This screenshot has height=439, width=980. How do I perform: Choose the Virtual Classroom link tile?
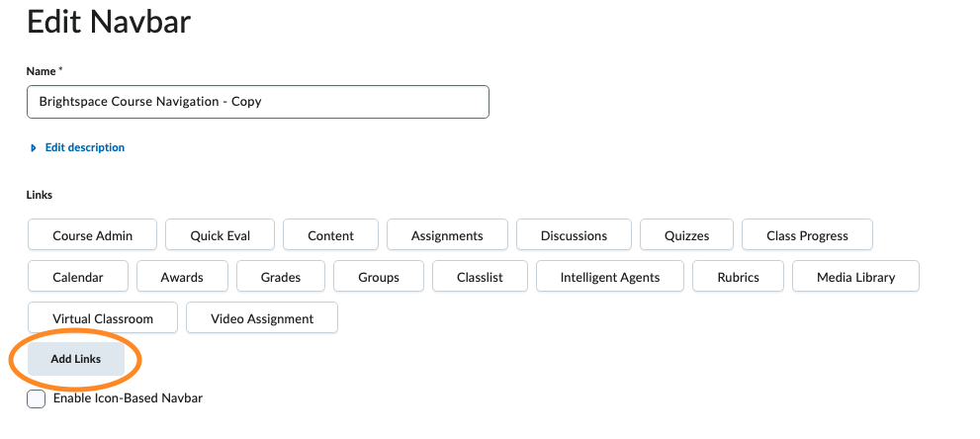[x=103, y=317]
